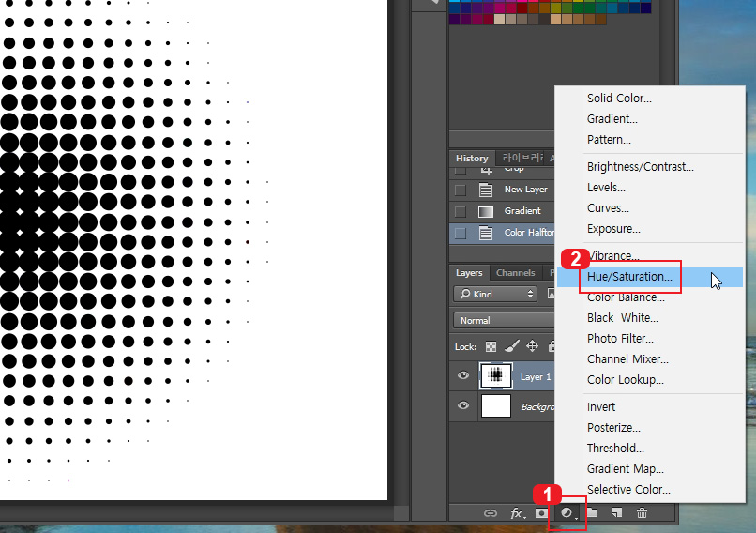Open the Kind layer filter dropdown
The image size is (756, 533).
click(495, 294)
